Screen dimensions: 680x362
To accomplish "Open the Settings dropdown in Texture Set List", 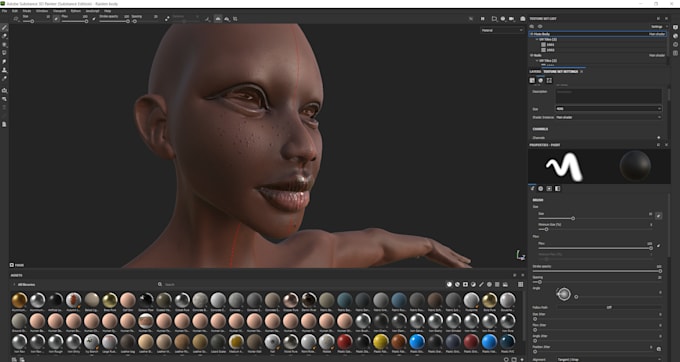I will point(659,26).
